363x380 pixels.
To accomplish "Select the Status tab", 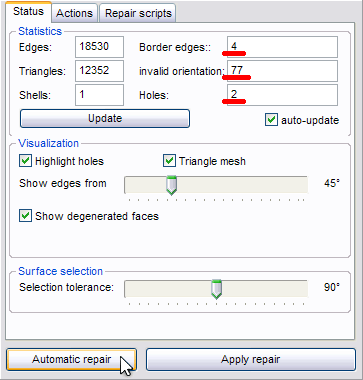I will (28, 12).
